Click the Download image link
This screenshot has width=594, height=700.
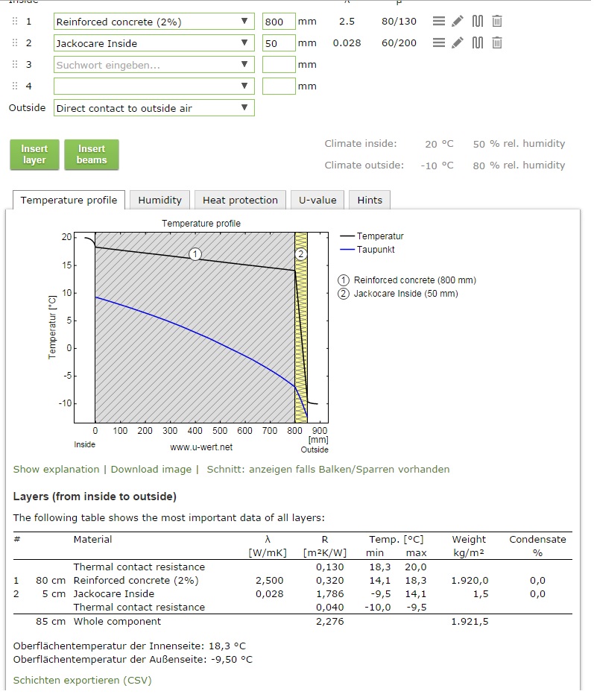151,469
